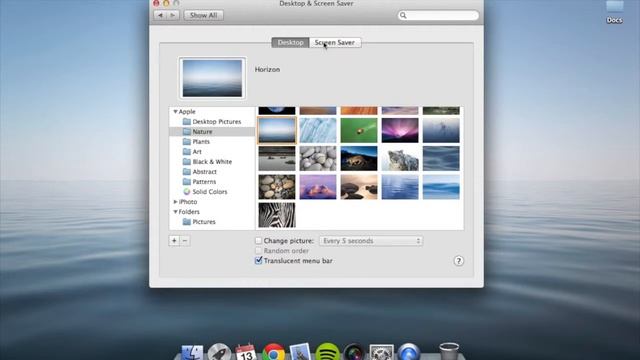Toggle the Random order checkbox

tap(258, 251)
